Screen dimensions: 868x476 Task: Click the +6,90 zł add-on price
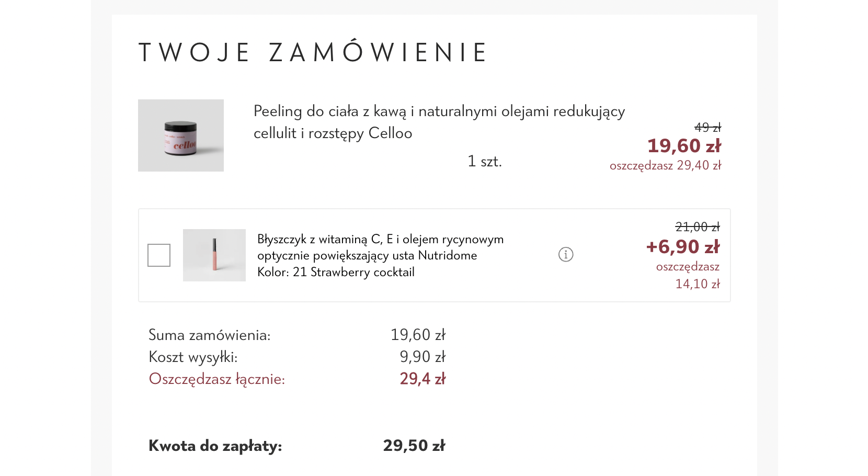tap(682, 247)
